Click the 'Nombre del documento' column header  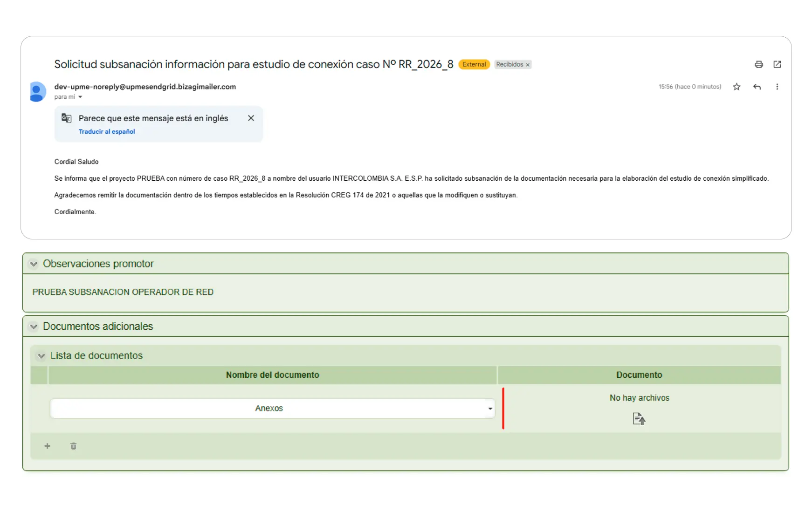pyautogui.click(x=272, y=375)
